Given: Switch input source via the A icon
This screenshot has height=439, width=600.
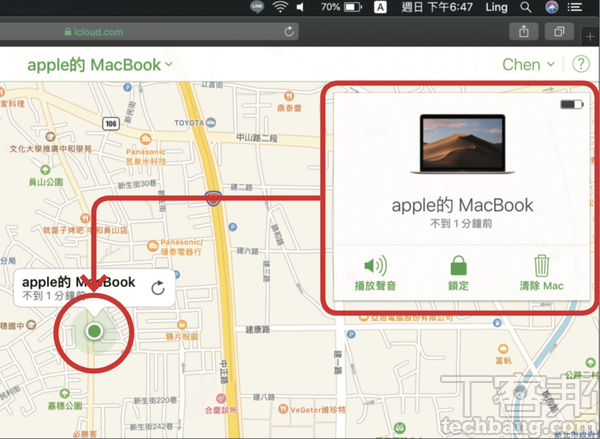Looking at the screenshot, I should point(380,7).
